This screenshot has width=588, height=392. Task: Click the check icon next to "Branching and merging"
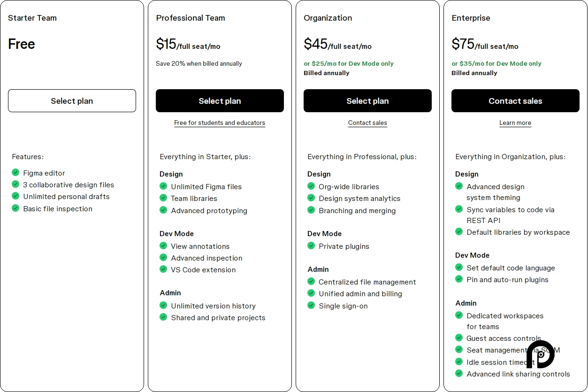311,210
